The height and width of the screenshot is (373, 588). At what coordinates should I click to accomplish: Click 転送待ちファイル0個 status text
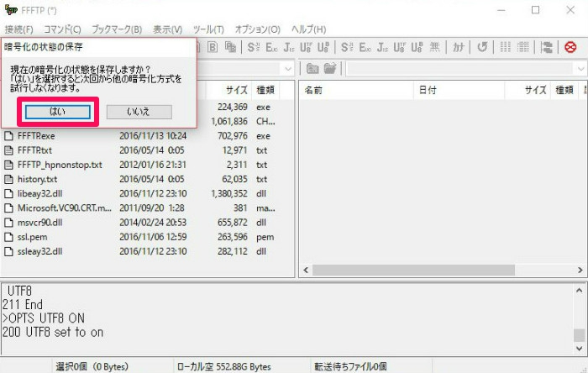pyautogui.click(x=350, y=366)
